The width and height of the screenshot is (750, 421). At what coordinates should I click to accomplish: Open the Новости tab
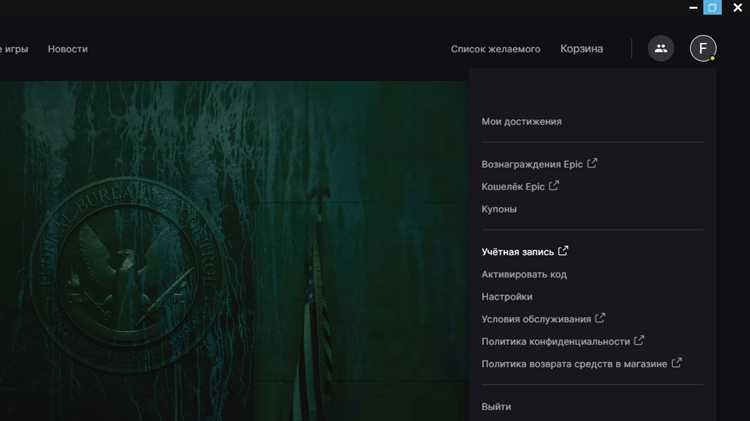67,49
